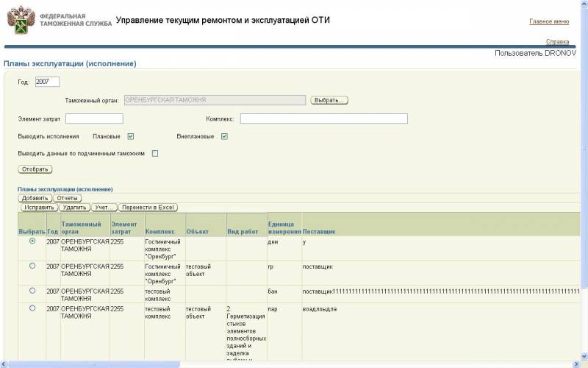Click the Выбрать... button
The height and width of the screenshot is (368, 588).
(x=329, y=100)
